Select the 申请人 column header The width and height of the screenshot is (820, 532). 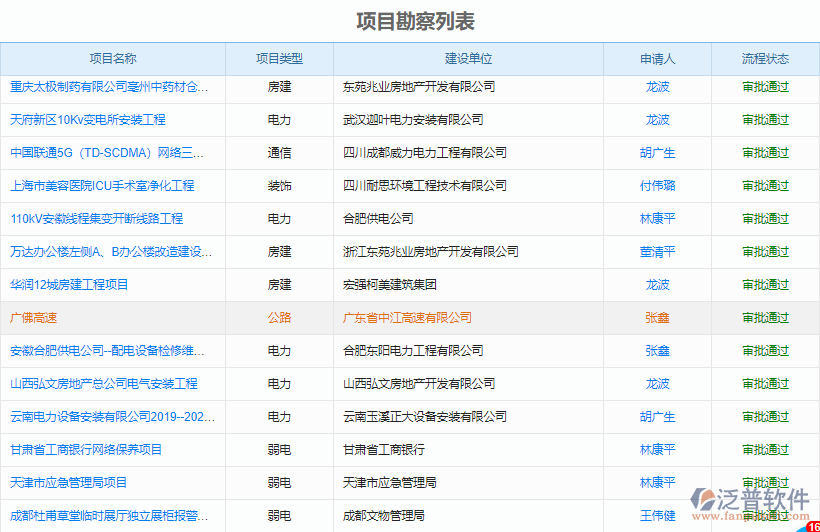657,59
